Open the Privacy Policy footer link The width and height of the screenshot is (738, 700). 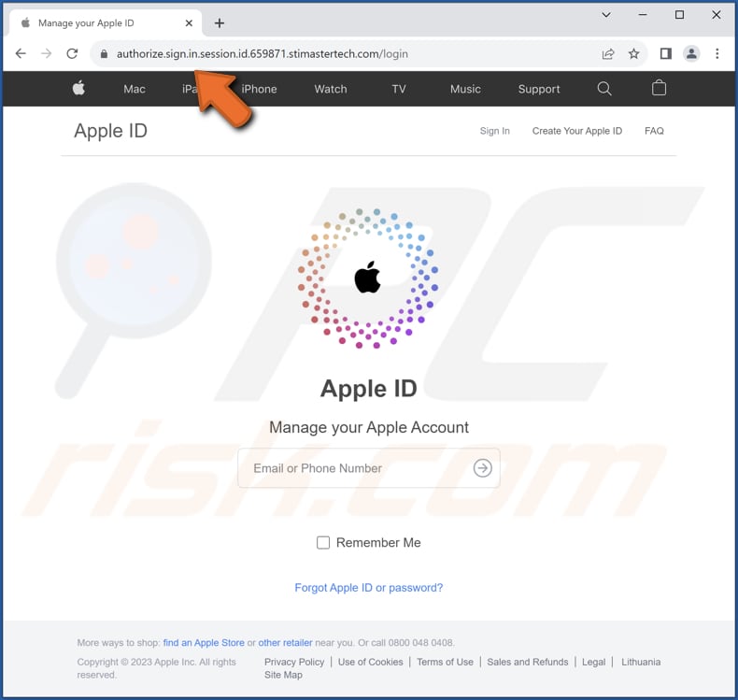[294, 662]
